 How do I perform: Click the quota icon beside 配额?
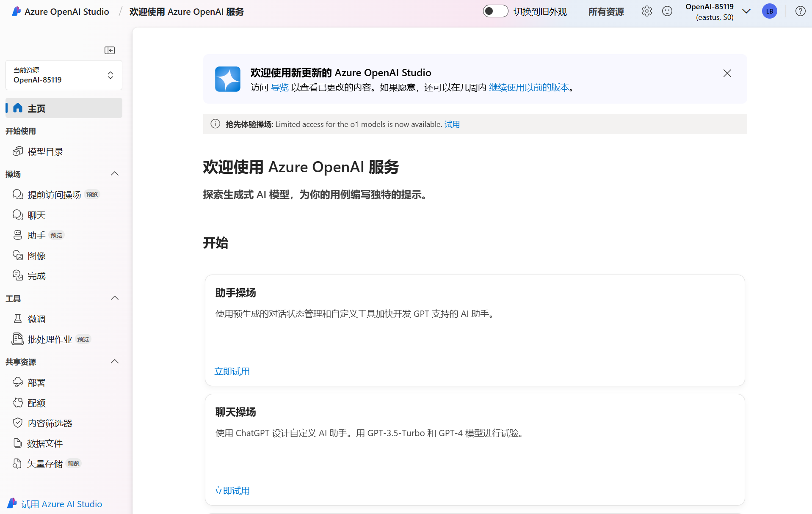18,403
